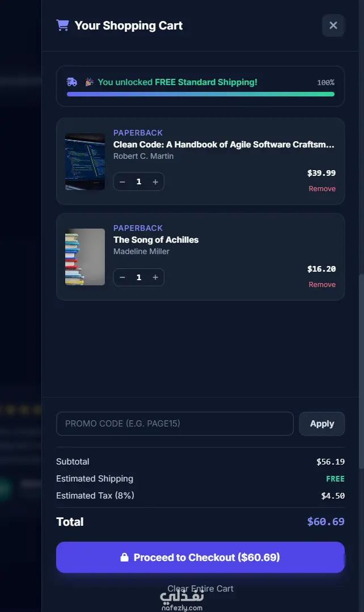Open the Clean Code book cover thumbnail

coord(84,162)
